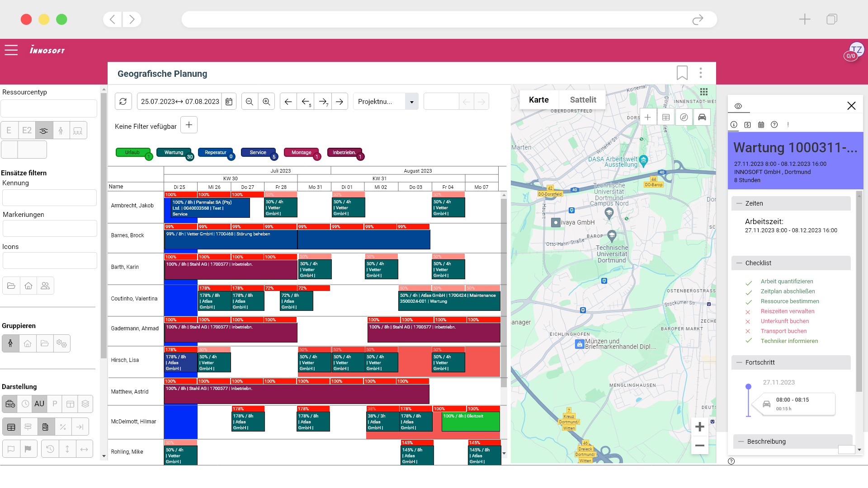Toggle the eye visibility tab in the detail panel
The width and height of the screenshot is (868, 488).
tap(738, 106)
